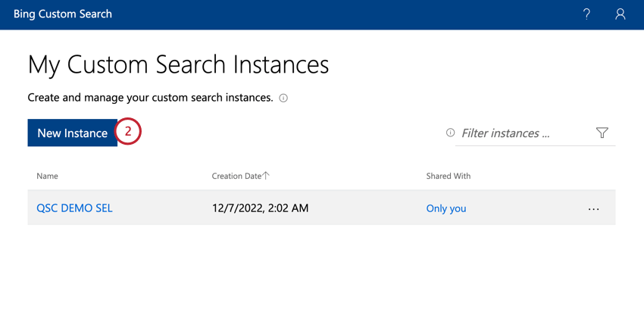Open the QSC DEMO SEL instance
The width and height of the screenshot is (644, 322).
74,208
